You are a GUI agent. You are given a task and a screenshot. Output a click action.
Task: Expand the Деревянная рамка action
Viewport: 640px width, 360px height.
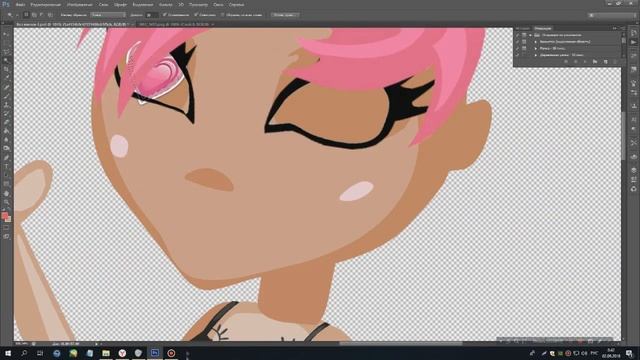coord(536,55)
